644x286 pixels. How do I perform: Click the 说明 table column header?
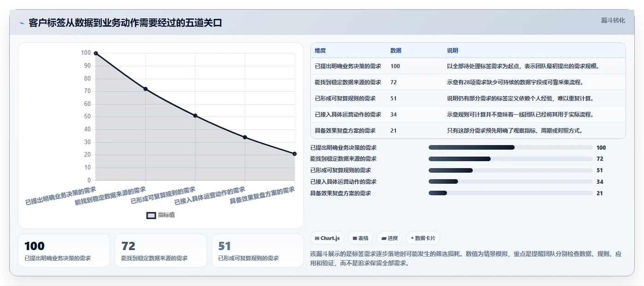tap(453, 51)
